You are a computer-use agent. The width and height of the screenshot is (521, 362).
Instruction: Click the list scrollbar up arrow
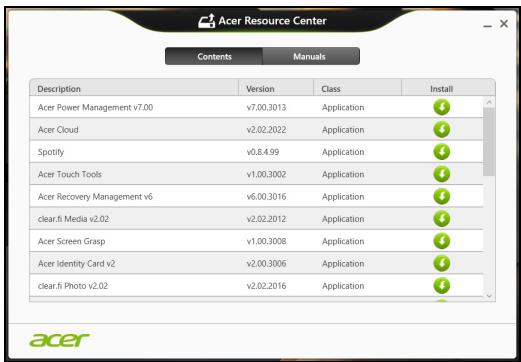point(489,102)
